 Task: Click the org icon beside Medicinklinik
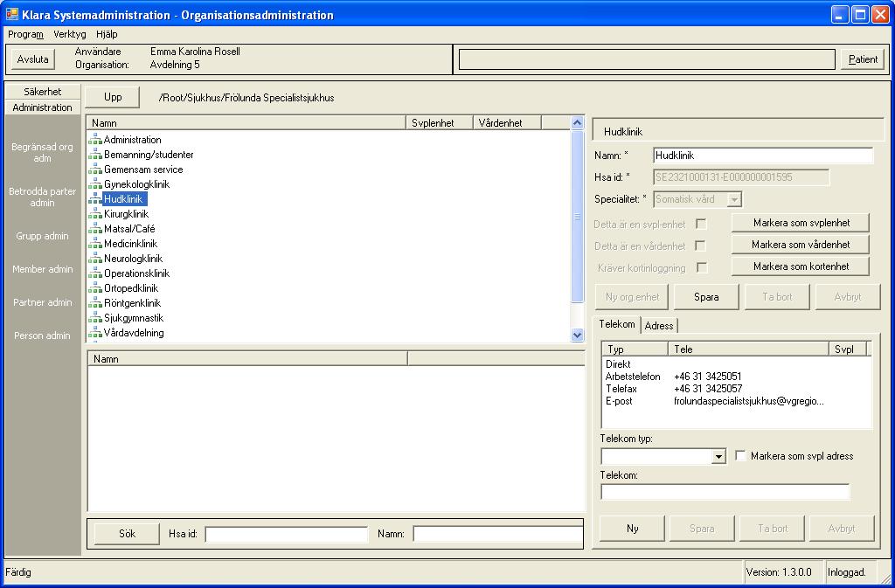[x=94, y=243]
